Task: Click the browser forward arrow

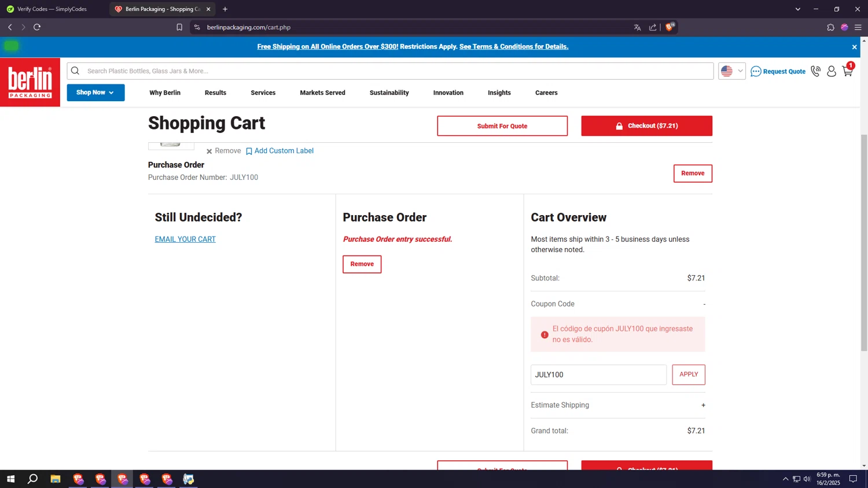Action: tap(24, 27)
